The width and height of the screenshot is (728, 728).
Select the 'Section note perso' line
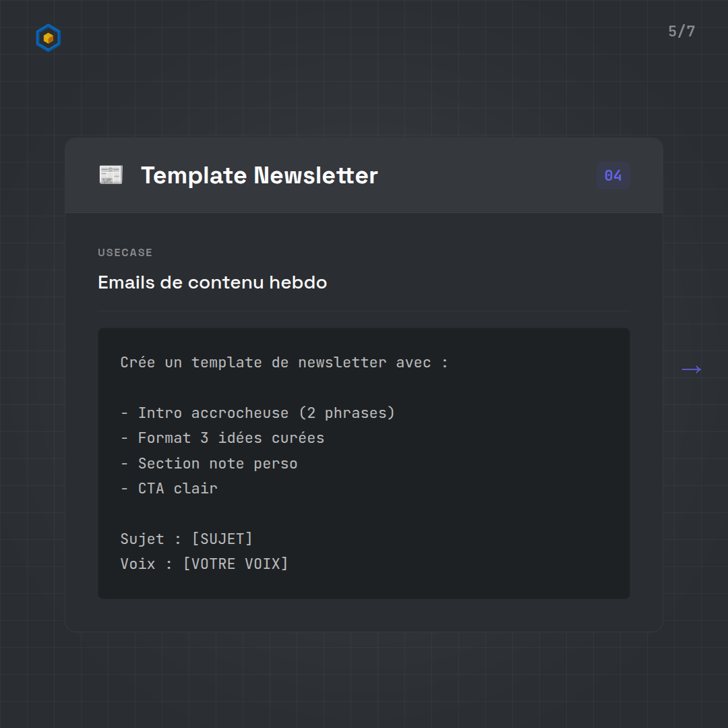(209, 464)
